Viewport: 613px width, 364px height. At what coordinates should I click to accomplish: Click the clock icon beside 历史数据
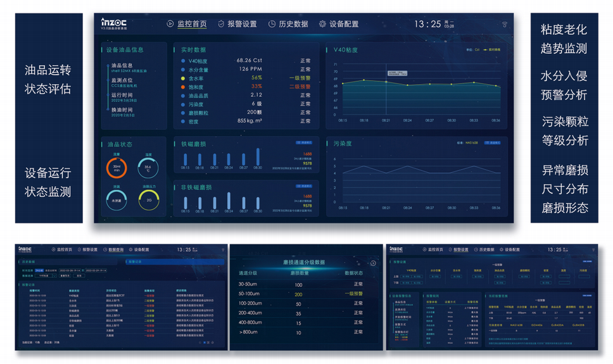click(x=272, y=24)
